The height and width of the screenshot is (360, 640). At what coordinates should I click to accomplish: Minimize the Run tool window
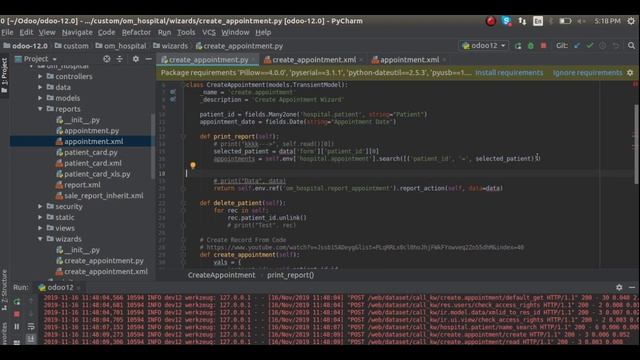[632, 287]
